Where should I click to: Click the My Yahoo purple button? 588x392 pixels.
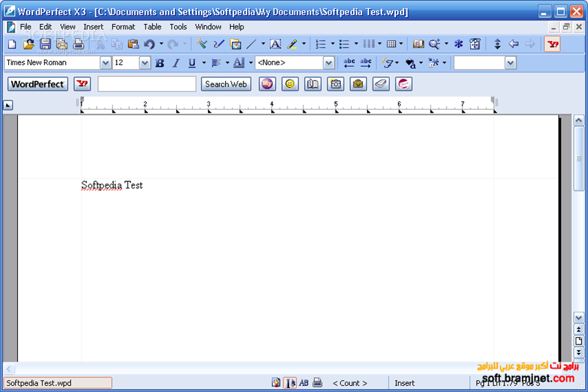(267, 84)
